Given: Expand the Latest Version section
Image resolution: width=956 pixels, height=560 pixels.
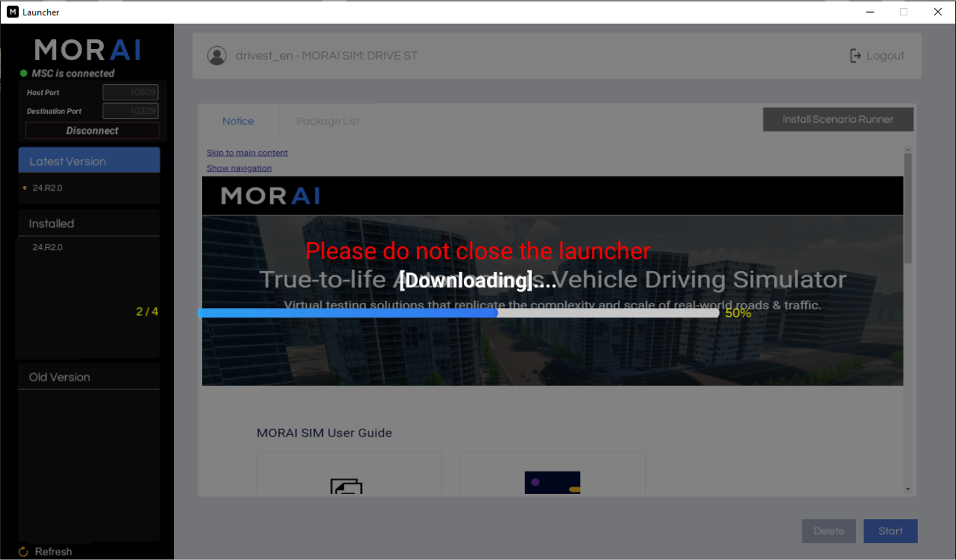Looking at the screenshot, I should [x=89, y=161].
